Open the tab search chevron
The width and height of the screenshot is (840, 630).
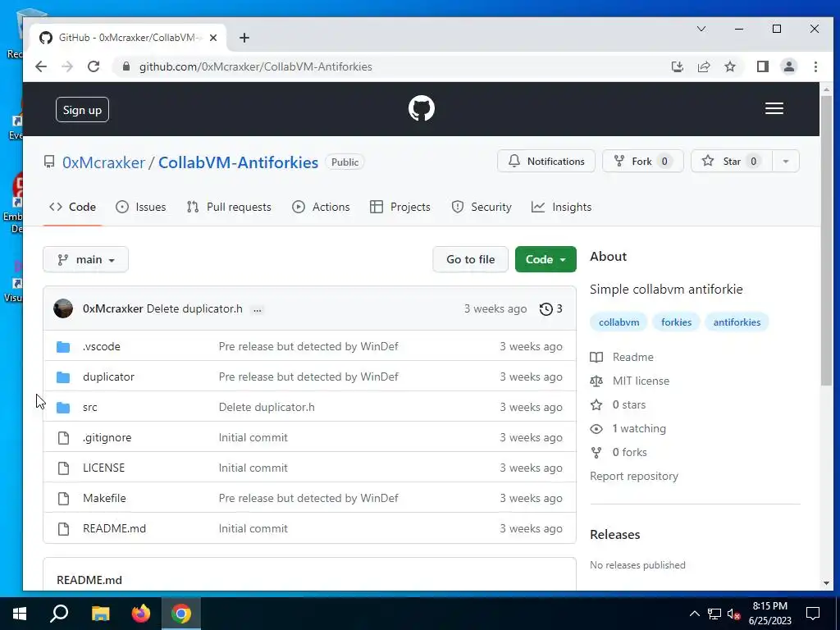coord(701,29)
